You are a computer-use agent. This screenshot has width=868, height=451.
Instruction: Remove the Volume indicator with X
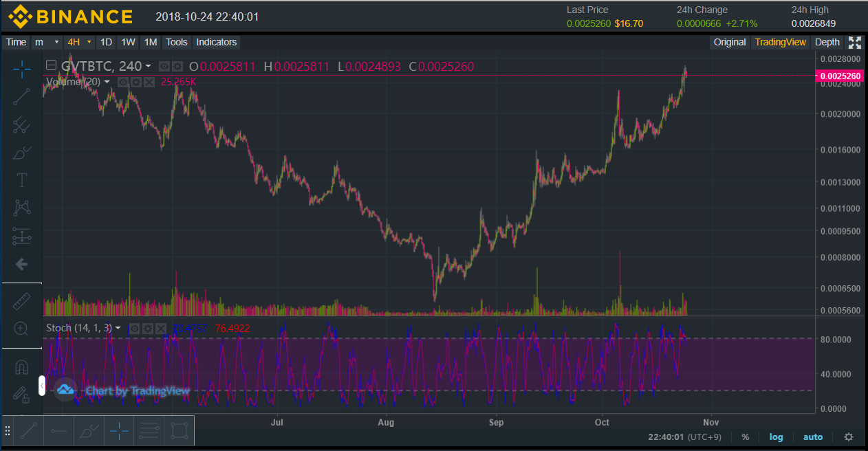tap(149, 82)
